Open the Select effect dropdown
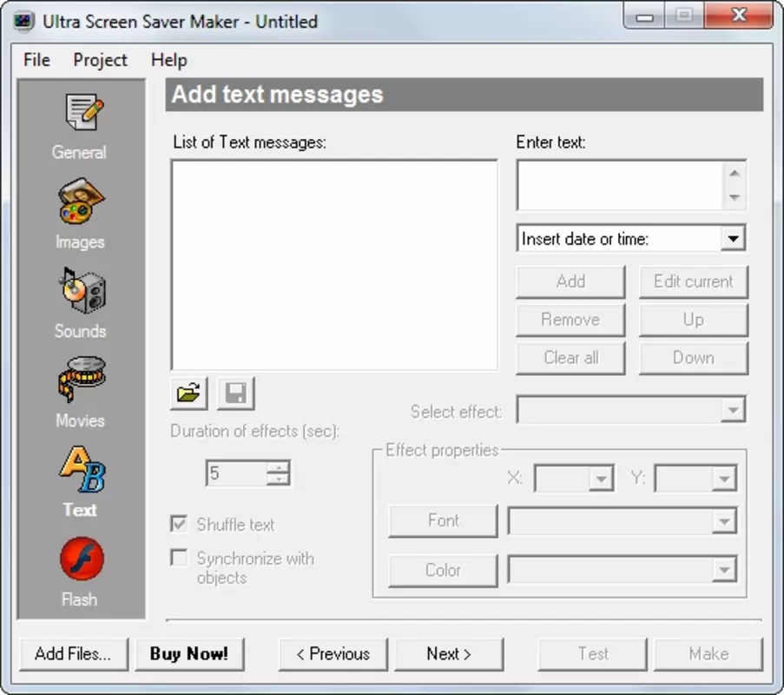 click(733, 410)
